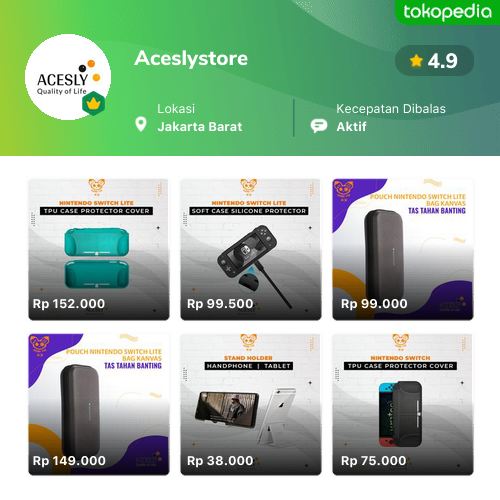This screenshot has width=500, height=500.
Task: Open stand holder handphone tablet product
Action: [x=251, y=404]
